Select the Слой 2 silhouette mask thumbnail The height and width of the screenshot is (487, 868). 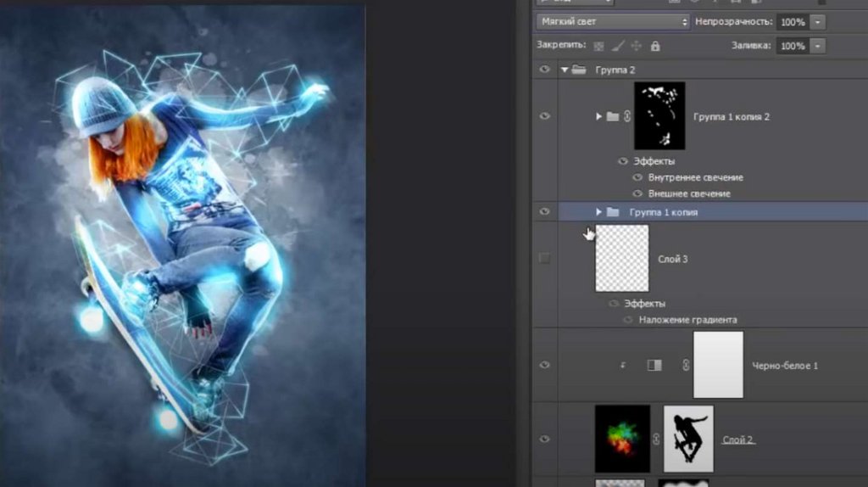tap(687, 439)
